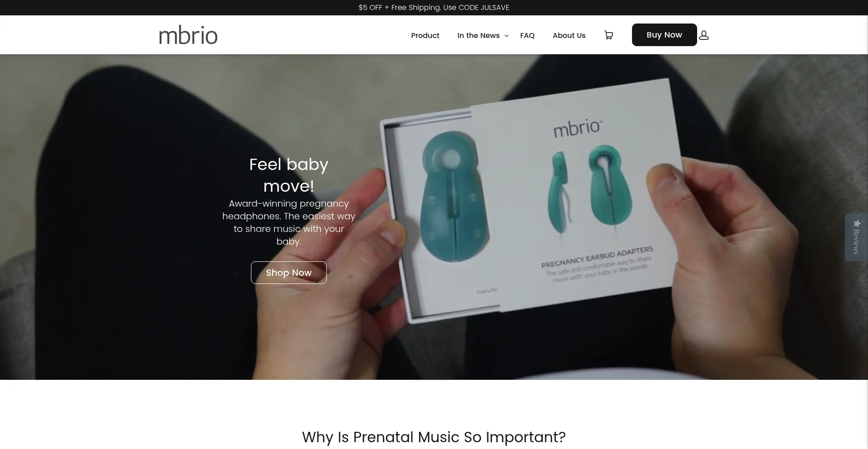Click 'Why Is Prenatal Music So Important?' heading
This screenshot has width=868, height=449.
click(434, 437)
